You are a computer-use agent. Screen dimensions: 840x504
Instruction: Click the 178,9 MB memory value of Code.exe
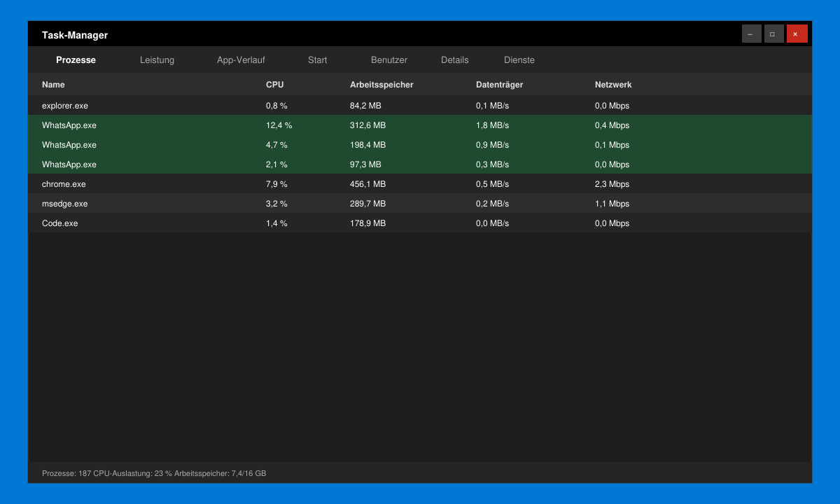click(367, 223)
